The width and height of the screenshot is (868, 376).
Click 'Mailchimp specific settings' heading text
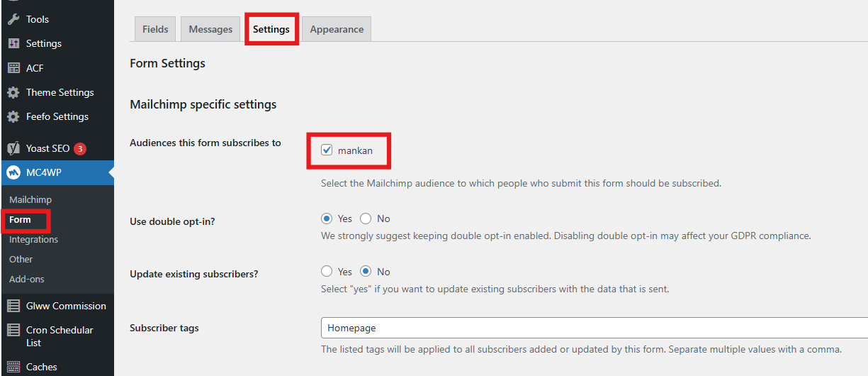pyautogui.click(x=203, y=104)
